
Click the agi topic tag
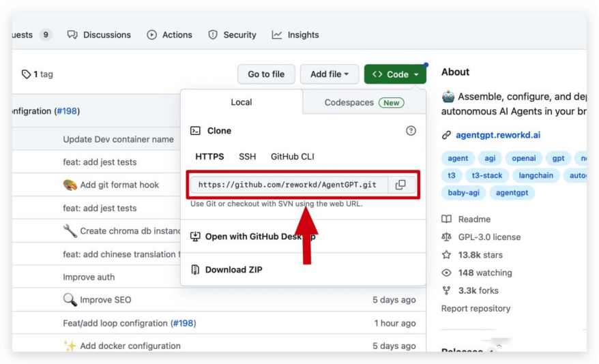[490, 158]
